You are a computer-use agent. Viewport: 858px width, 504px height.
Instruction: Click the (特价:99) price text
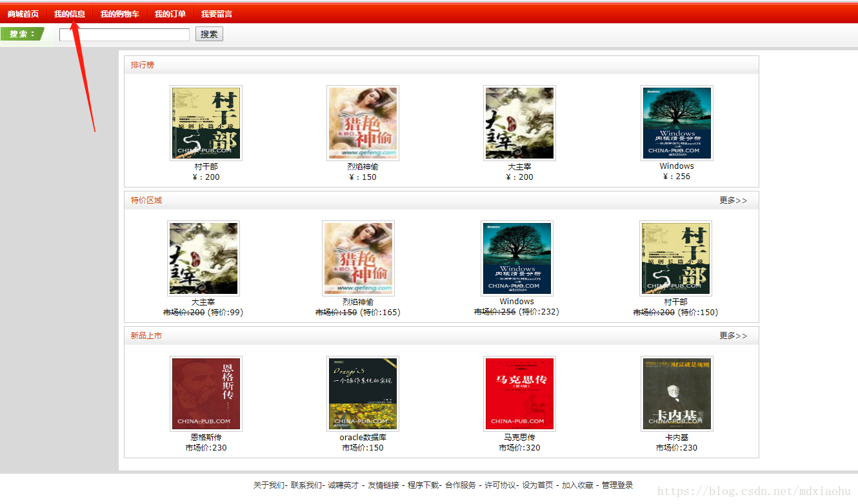(x=225, y=313)
